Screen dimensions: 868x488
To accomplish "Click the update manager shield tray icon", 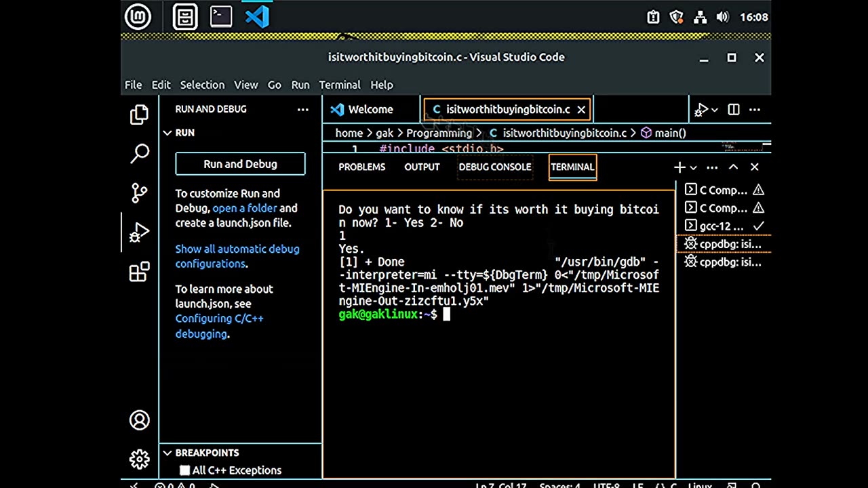I will click(x=676, y=18).
